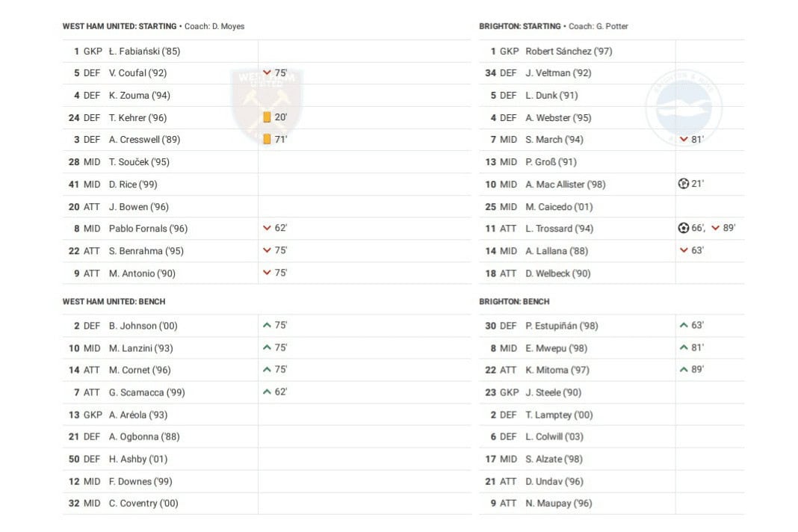The image size is (798, 532).
Task: Click Pablo Fornals' red substitution arrow
Action: pos(267,228)
